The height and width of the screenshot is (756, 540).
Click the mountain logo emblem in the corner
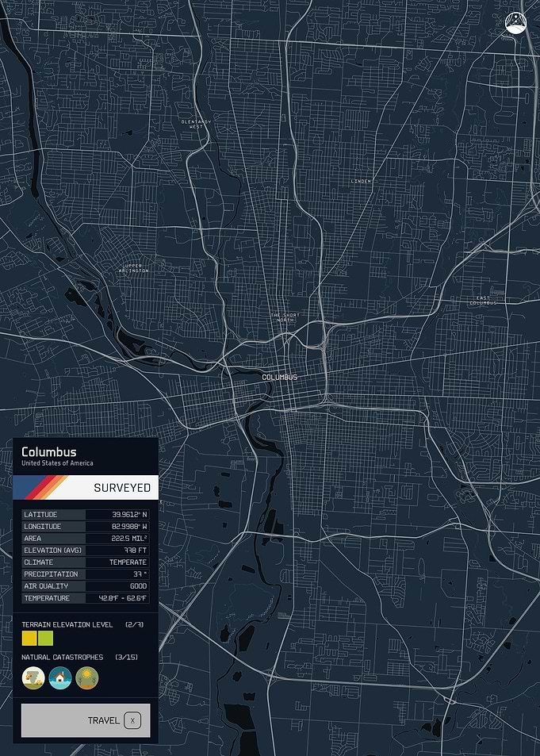click(x=517, y=23)
